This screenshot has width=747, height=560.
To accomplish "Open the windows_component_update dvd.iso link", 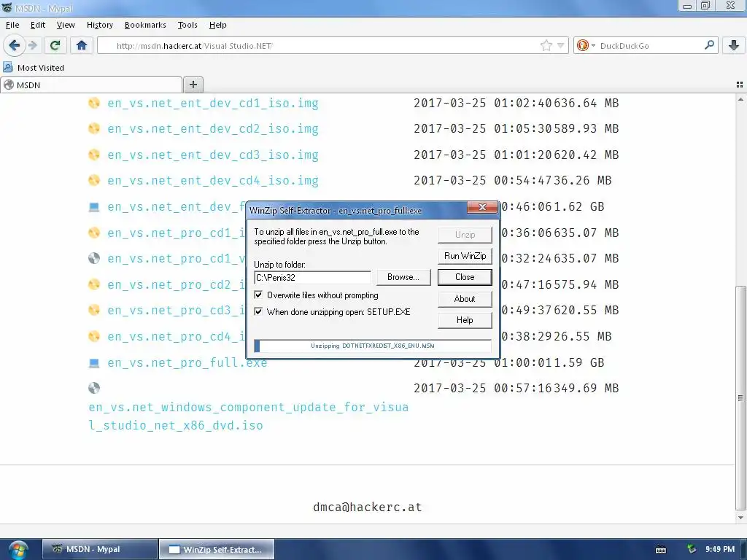I will [248, 416].
